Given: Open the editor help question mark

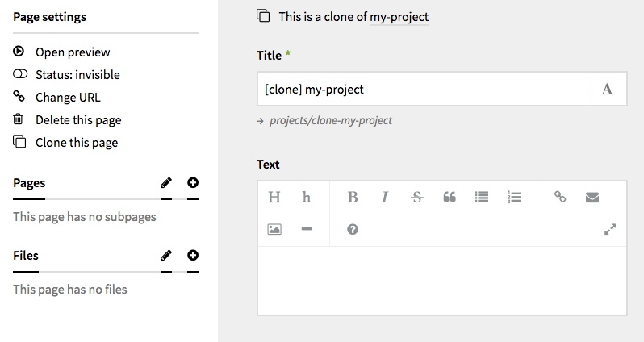Looking at the screenshot, I should [x=353, y=230].
